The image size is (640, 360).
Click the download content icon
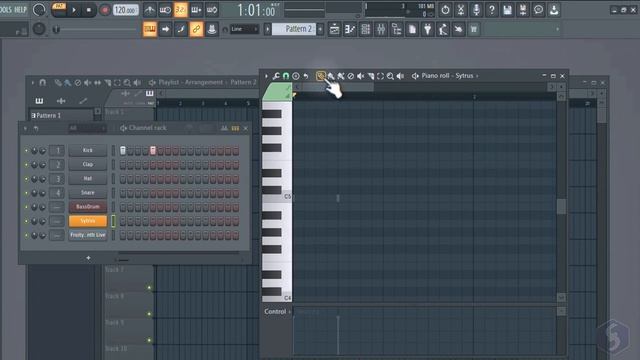(553, 10)
